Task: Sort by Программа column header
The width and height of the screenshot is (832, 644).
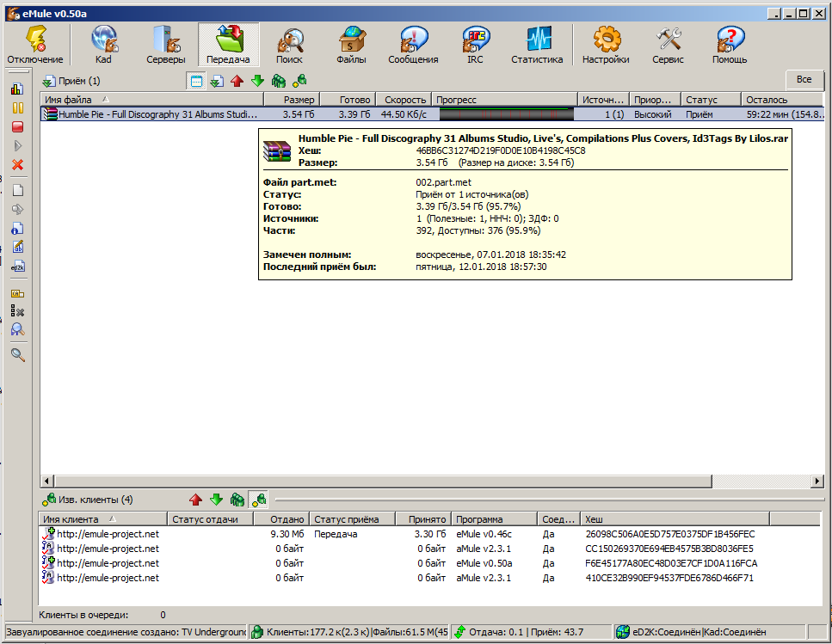Action: pos(494,519)
